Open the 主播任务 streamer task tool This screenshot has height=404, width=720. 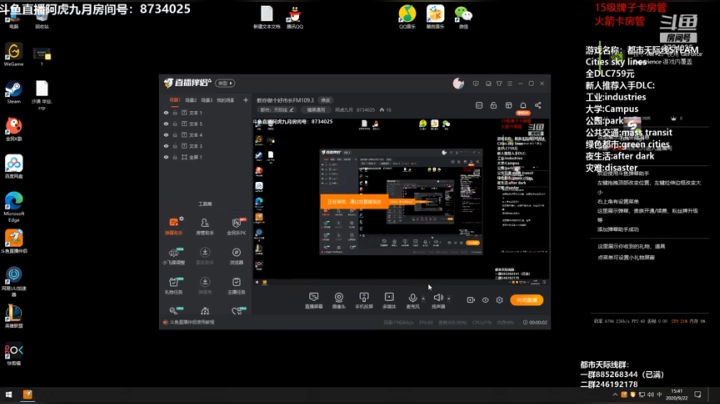(236, 285)
